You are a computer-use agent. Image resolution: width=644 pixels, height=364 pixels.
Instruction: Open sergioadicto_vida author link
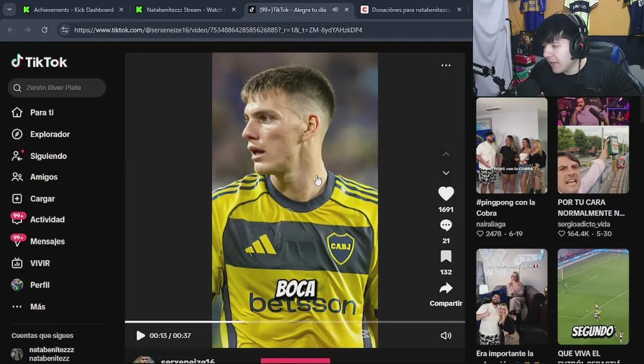[x=584, y=224]
